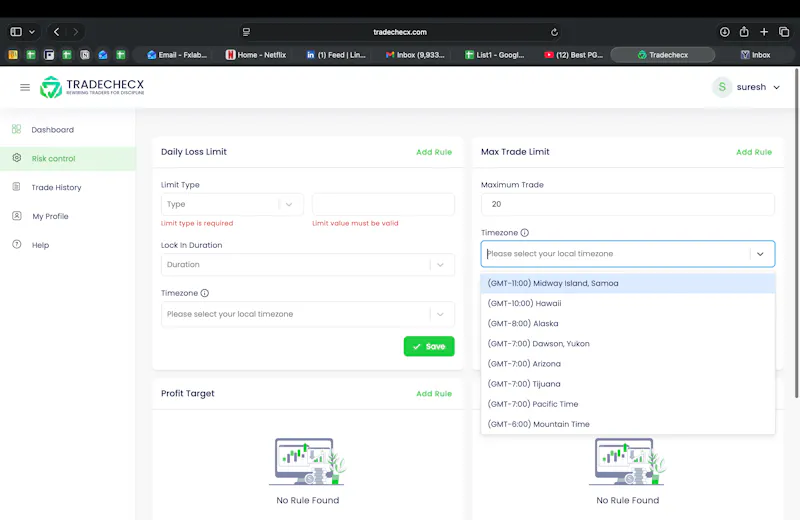Click the Risk control gear icon
The width and height of the screenshot is (800, 520).
point(16,158)
